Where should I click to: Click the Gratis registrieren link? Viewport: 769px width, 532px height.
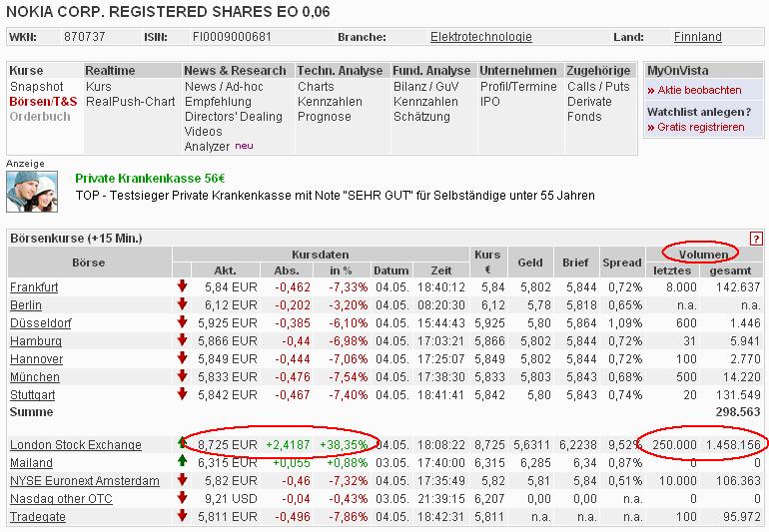pos(699,127)
